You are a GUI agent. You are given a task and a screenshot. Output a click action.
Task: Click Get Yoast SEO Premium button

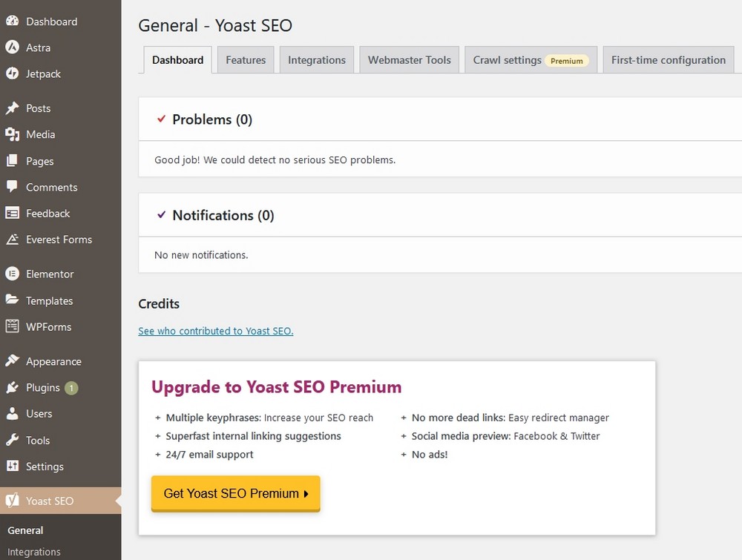[x=236, y=493]
